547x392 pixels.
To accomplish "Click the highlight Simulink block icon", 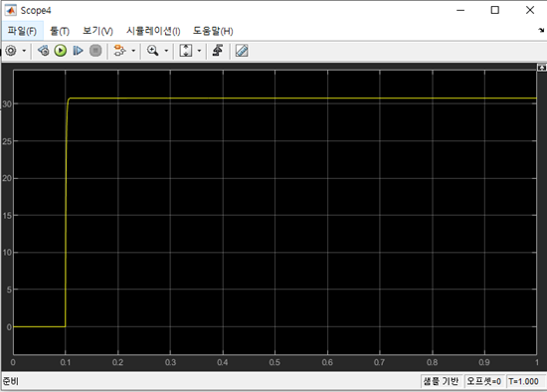I will [x=119, y=51].
